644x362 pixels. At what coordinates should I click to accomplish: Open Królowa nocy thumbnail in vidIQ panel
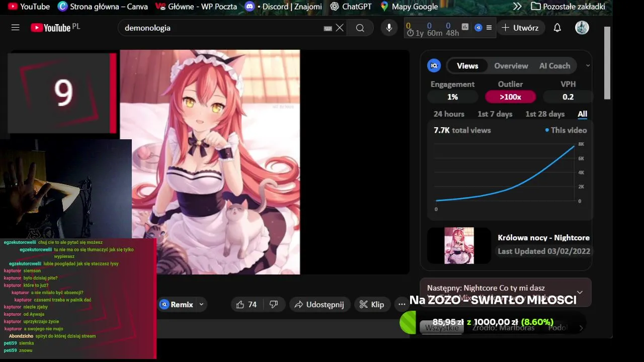[459, 245]
